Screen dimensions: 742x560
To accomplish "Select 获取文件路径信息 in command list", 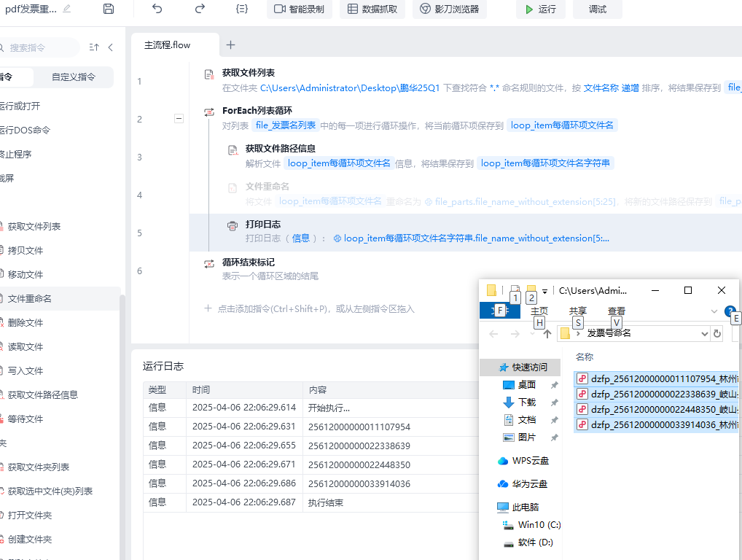I will (43, 395).
